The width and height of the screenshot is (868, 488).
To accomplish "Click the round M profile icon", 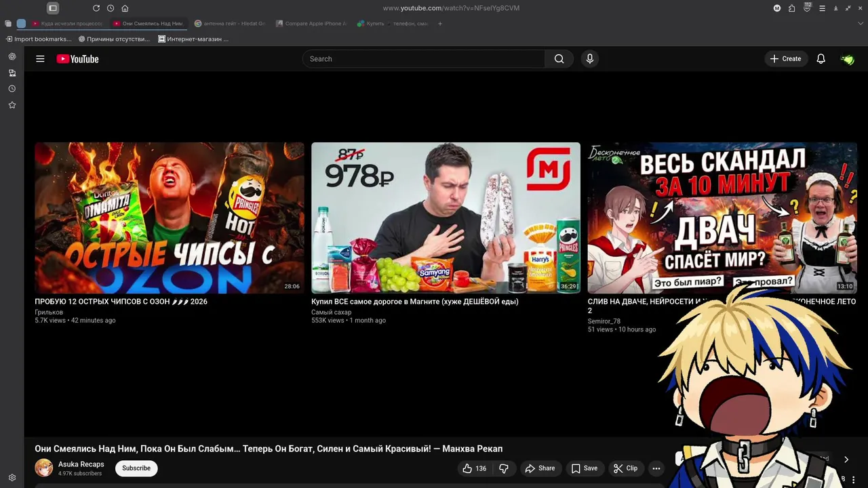I will pos(777,8).
